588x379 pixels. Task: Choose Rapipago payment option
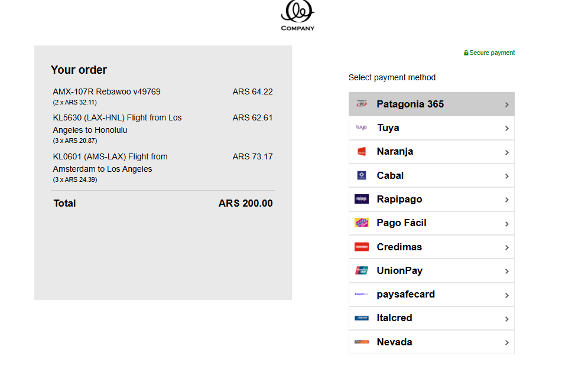coord(431,199)
